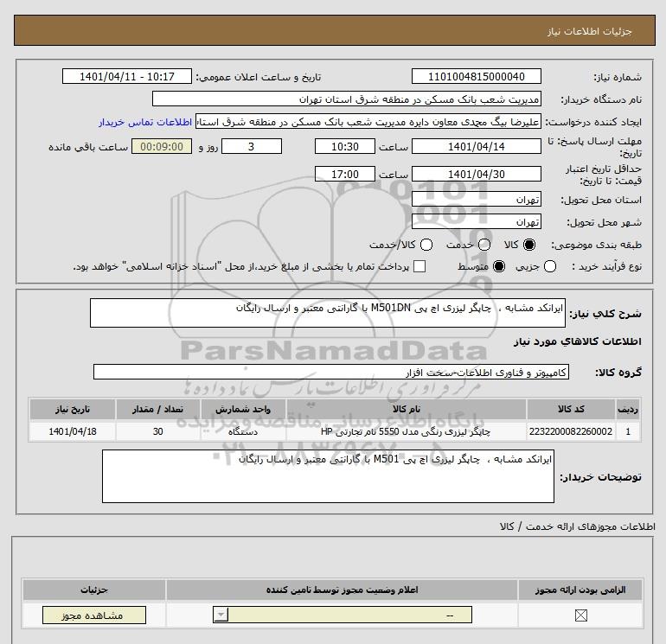Toggle Islamic treasury bonds payment checkbox
Image resolution: width=666 pixels, height=644 pixels.
pos(419,266)
